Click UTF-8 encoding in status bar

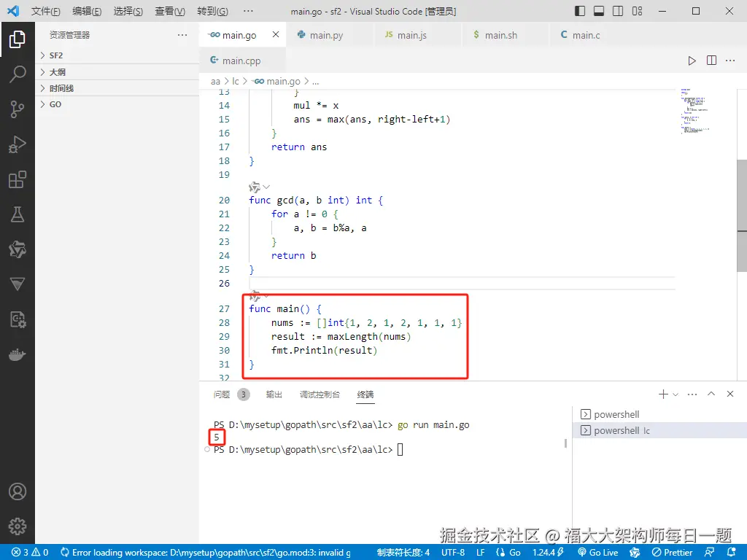pos(452,553)
